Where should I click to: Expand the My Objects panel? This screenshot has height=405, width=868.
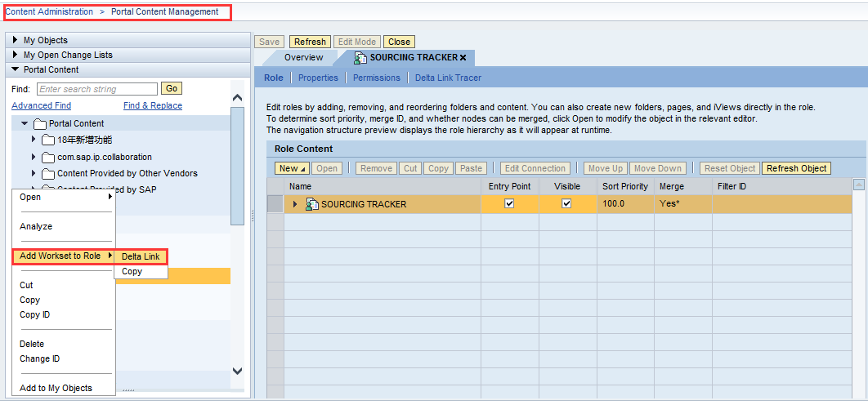16,40
